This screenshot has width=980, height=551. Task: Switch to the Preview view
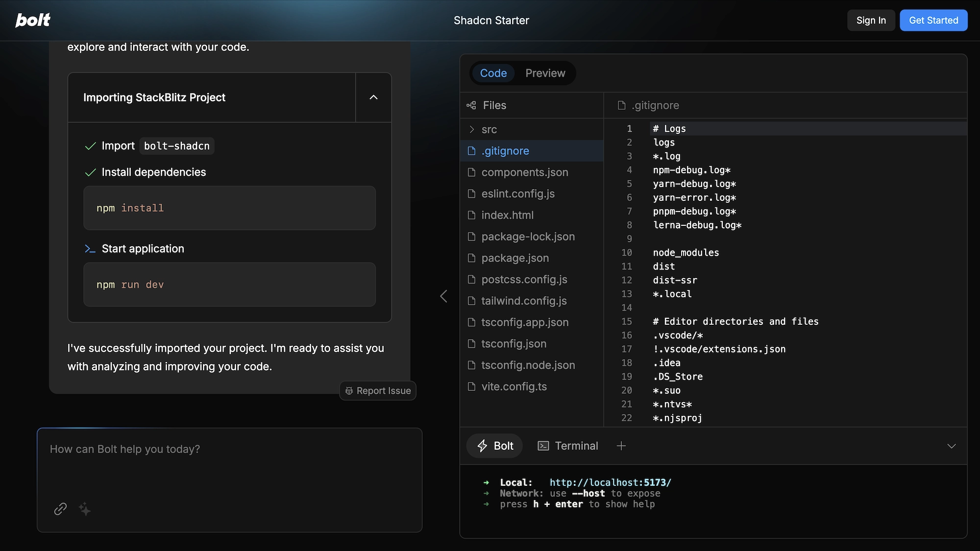click(545, 73)
